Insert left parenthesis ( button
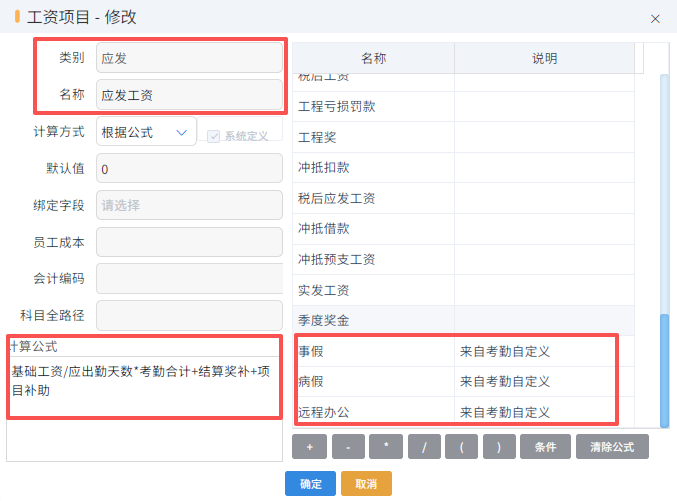Viewport: 677px width, 501px height. click(462, 447)
